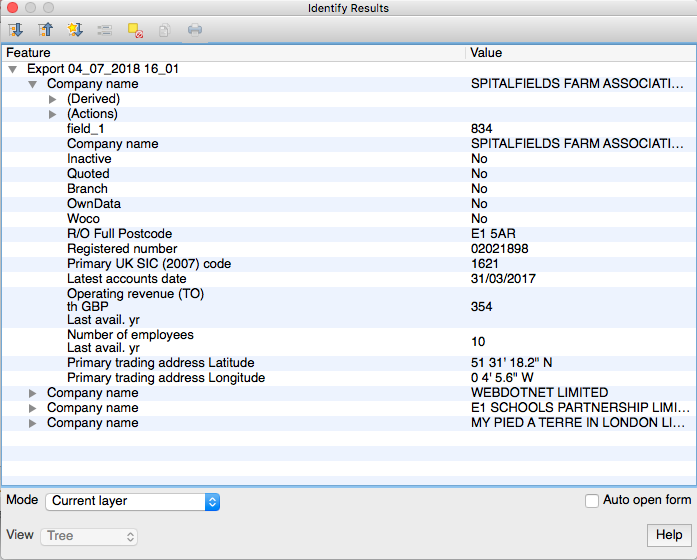Click the Feature column header

(234, 52)
